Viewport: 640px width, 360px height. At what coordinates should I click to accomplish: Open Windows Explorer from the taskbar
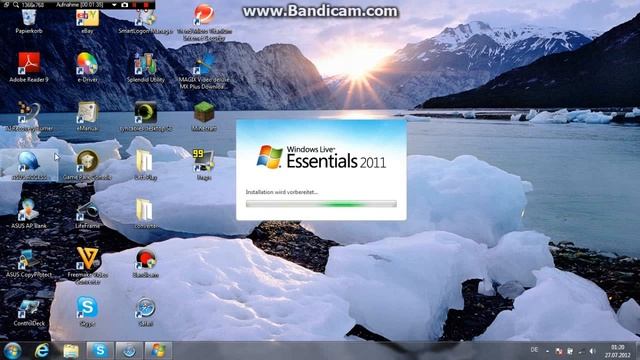click(x=71, y=351)
